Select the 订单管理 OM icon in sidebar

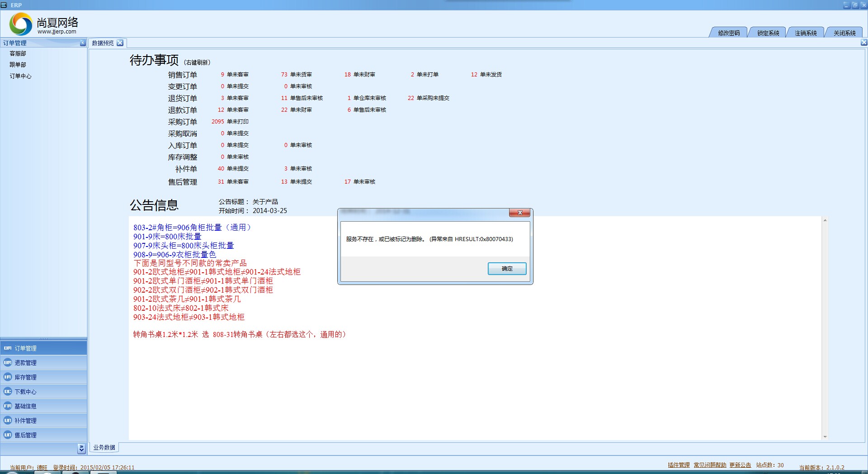coord(7,348)
